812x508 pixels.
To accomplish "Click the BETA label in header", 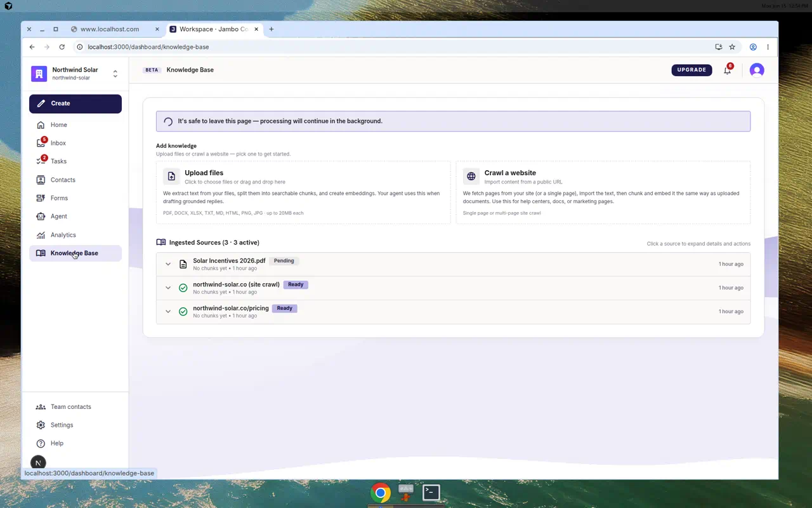I will [152, 70].
